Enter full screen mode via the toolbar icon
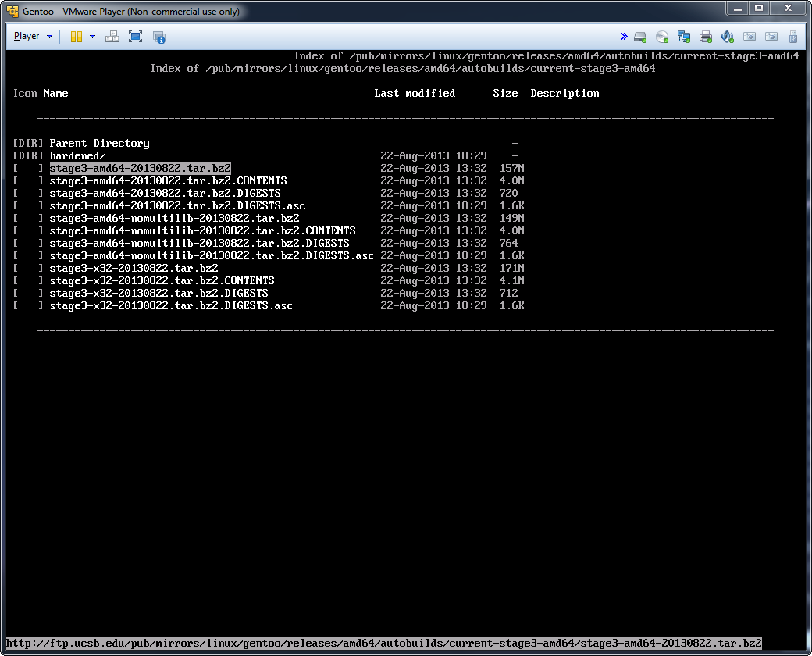The width and height of the screenshot is (812, 656). [x=135, y=37]
